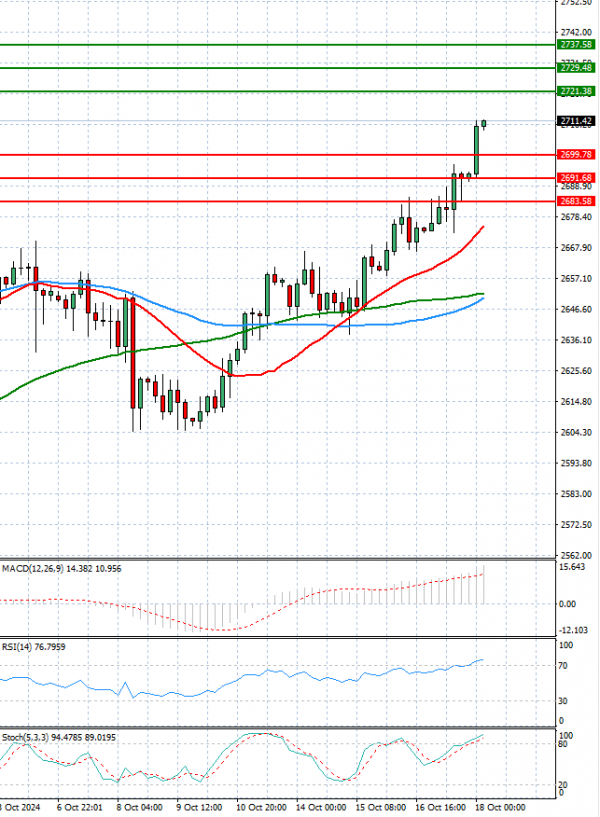The height and width of the screenshot is (817, 600).
Task: Click the -12.103 MACD scale value
Action: (573, 630)
